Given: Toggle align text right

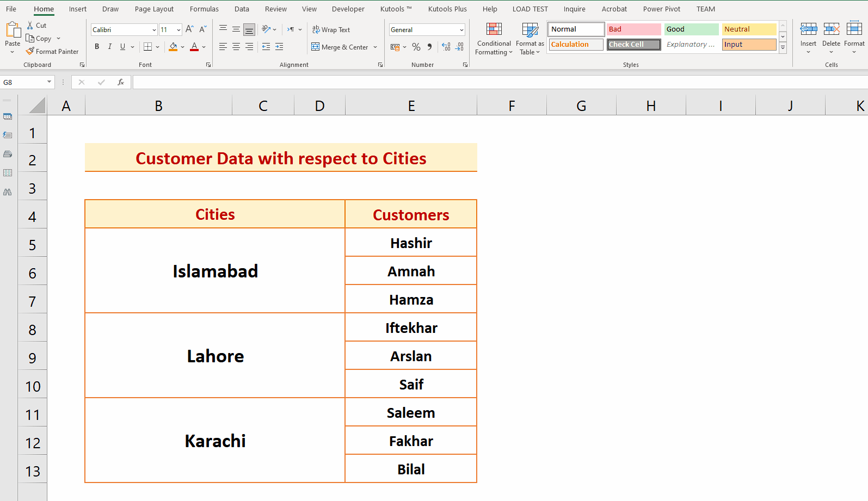Looking at the screenshot, I should (x=249, y=47).
